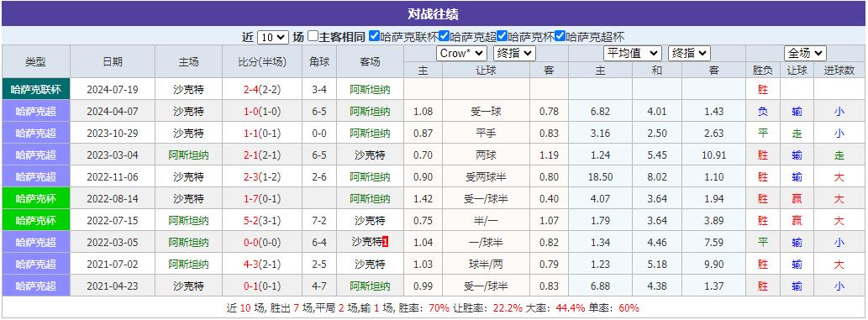
Task: Open the 全场 dropdown
Action: tap(805, 53)
